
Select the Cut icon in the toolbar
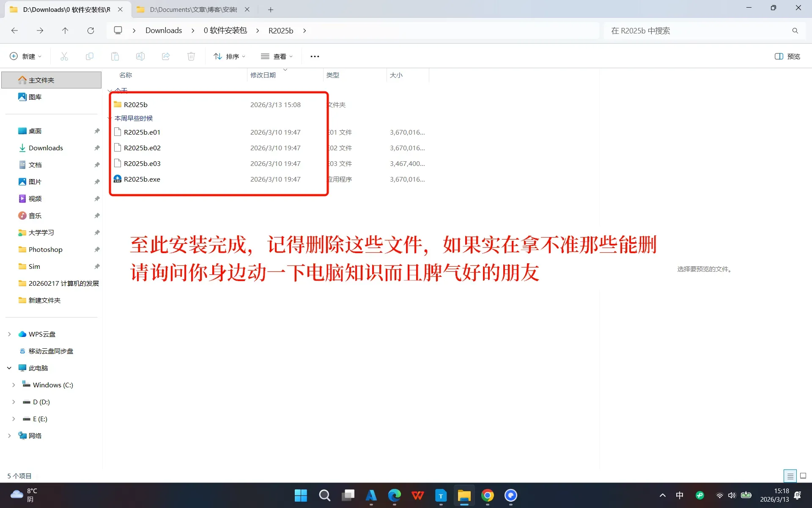point(64,56)
